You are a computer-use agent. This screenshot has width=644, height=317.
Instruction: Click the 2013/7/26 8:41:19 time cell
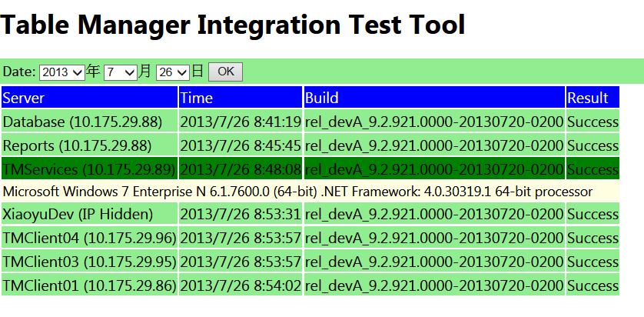(x=241, y=122)
